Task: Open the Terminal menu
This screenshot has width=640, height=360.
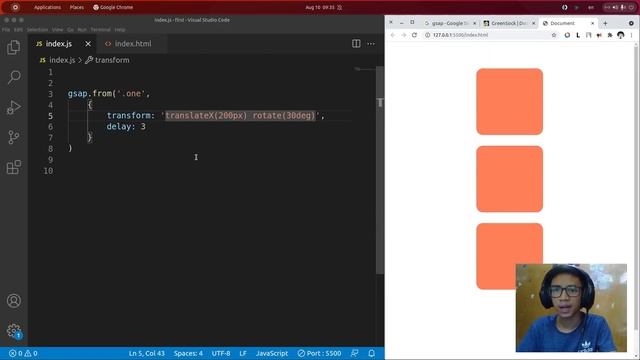Action: 100,30
